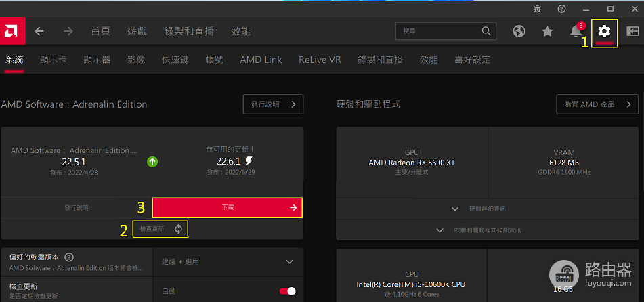This screenshot has width=644, height=302.
Task: Go back with the left arrow
Action: (x=39, y=31)
